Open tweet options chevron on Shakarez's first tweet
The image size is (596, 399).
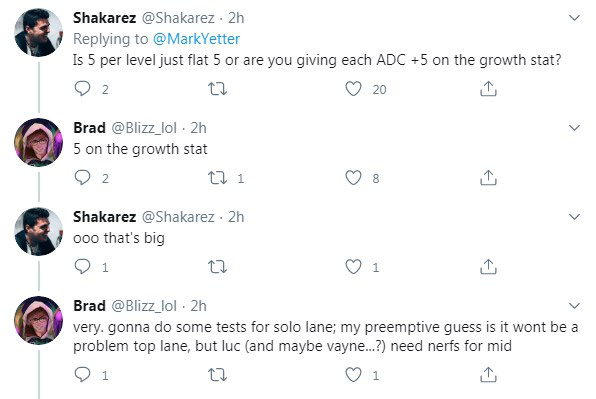(x=574, y=17)
